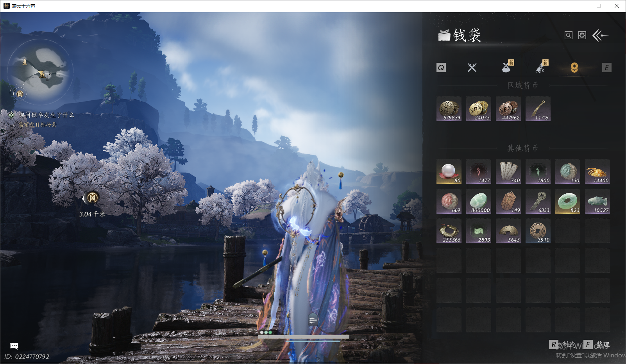Screen dimensions: 626x364
Task: Open the gear settings icon beside search
Action: tap(582, 36)
